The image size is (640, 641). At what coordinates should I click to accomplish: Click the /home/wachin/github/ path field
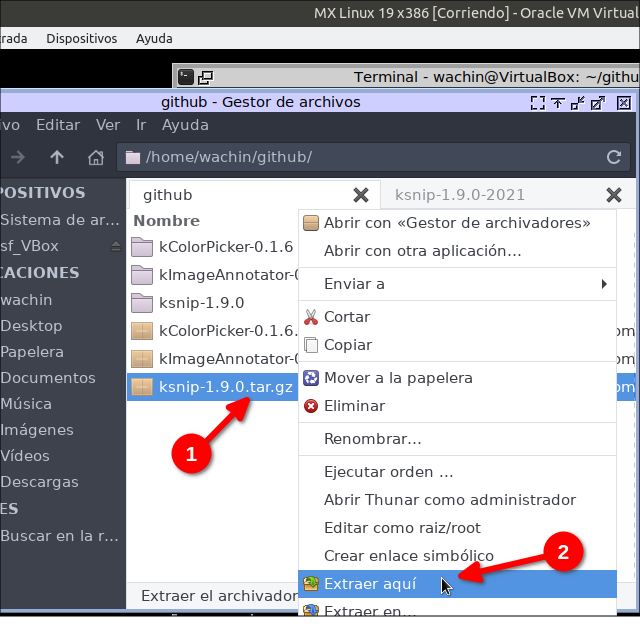[374, 157]
